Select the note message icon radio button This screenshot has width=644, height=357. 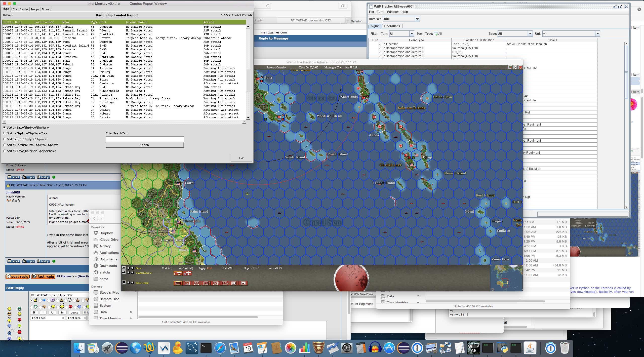[32, 300]
